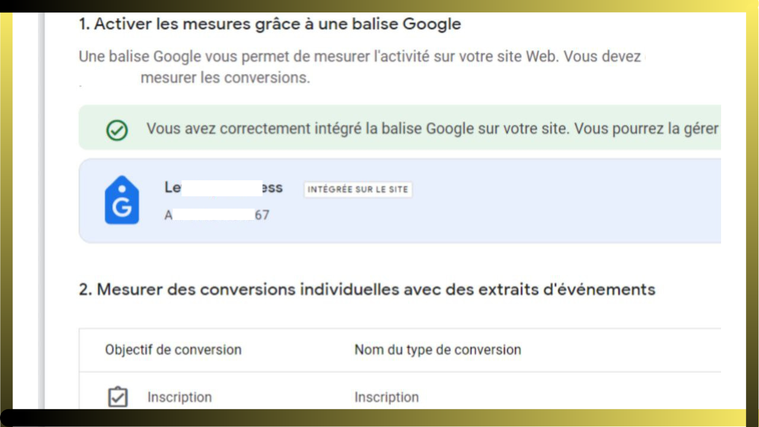Image resolution: width=759 pixels, height=427 pixels.
Task: Open the tag name starting with "Le"
Action: point(172,187)
